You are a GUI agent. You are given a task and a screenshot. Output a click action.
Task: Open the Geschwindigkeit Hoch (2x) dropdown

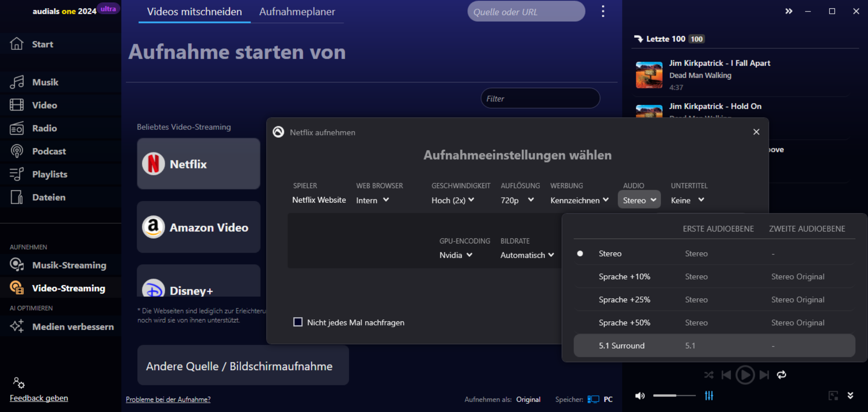[x=452, y=200]
